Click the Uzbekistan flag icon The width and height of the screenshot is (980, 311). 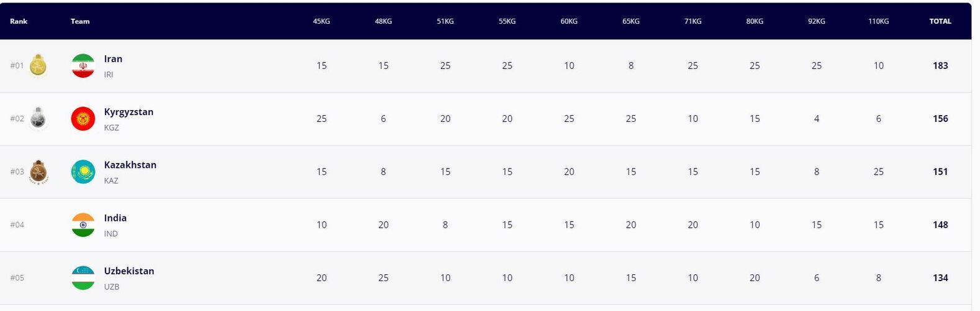click(x=83, y=278)
